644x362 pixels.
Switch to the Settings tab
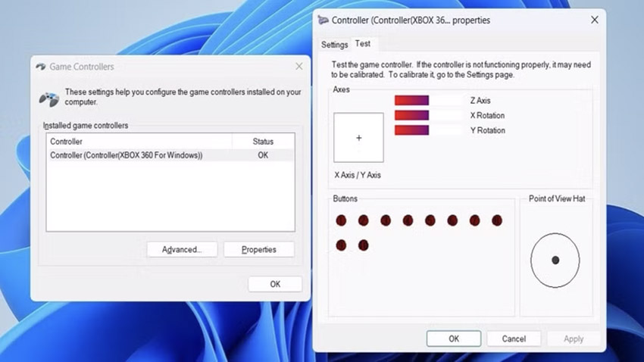click(334, 45)
